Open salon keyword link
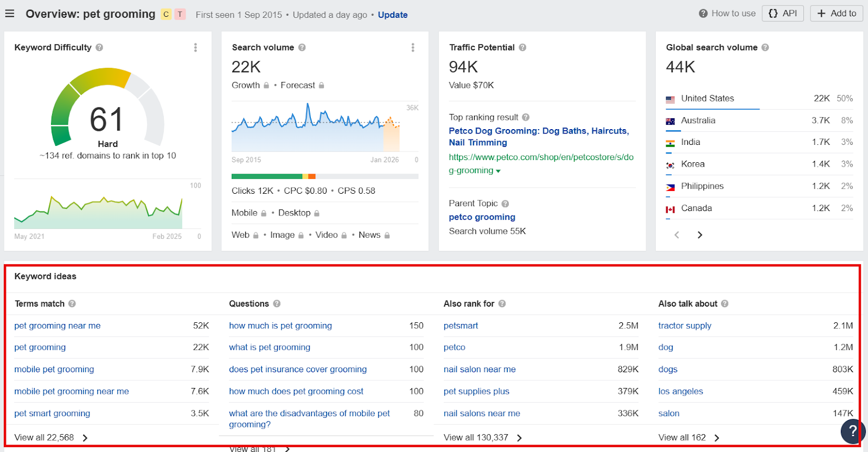868x452 pixels. (x=669, y=413)
